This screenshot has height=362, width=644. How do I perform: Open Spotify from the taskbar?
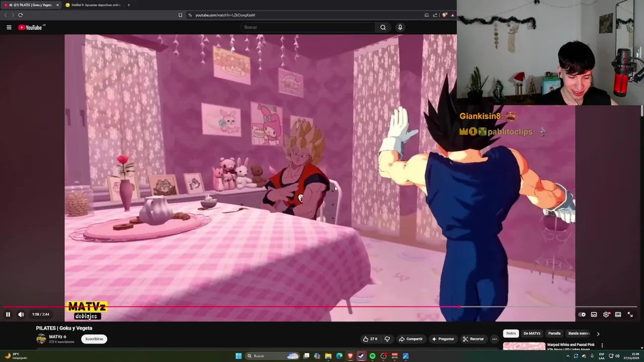372,356
